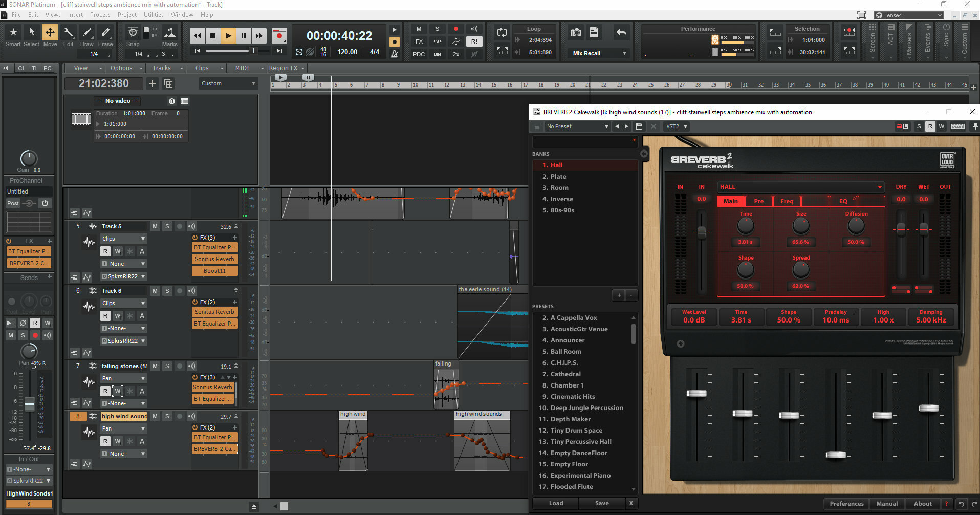Open Track 5 Clips edit filter dropdown
Screen dimensions: 980x515
pyautogui.click(x=123, y=239)
